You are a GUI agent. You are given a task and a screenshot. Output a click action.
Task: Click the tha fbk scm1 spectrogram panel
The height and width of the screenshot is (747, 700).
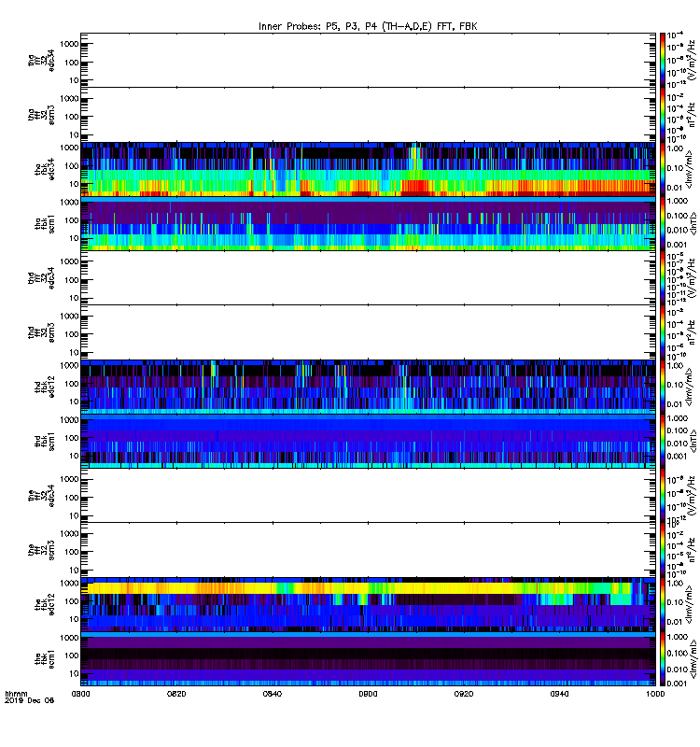point(368,224)
